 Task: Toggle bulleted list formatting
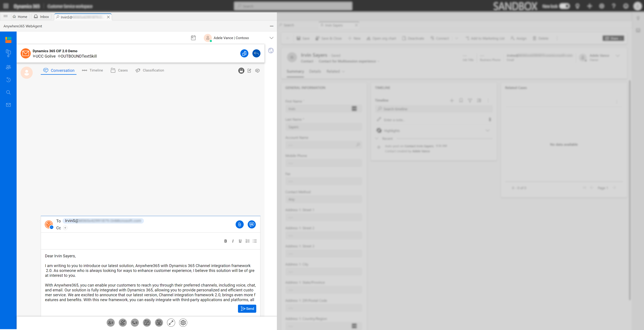click(x=255, y=241)
